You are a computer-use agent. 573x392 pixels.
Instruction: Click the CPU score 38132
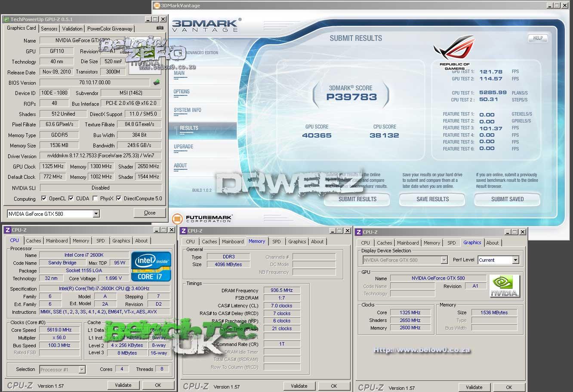385,135
